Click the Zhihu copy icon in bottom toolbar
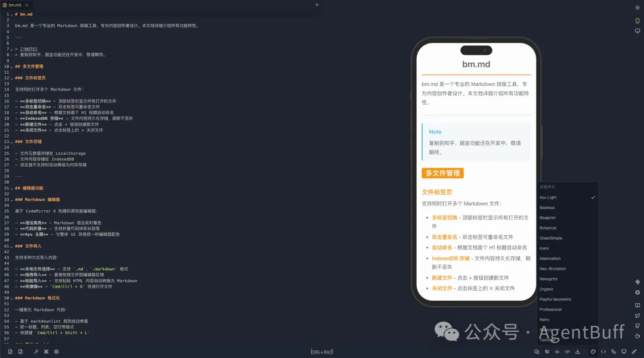 [547, 351]
